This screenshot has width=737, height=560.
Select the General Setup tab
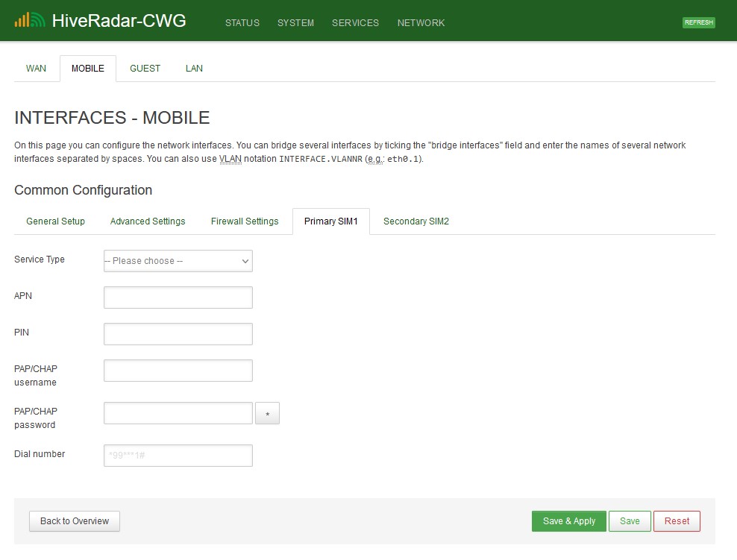[x=55, y=221]
